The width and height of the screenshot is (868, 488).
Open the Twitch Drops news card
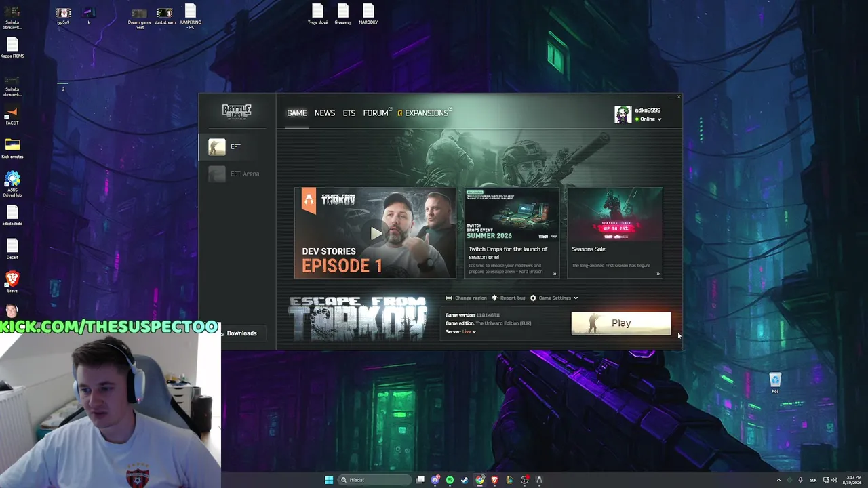[512, 233]
